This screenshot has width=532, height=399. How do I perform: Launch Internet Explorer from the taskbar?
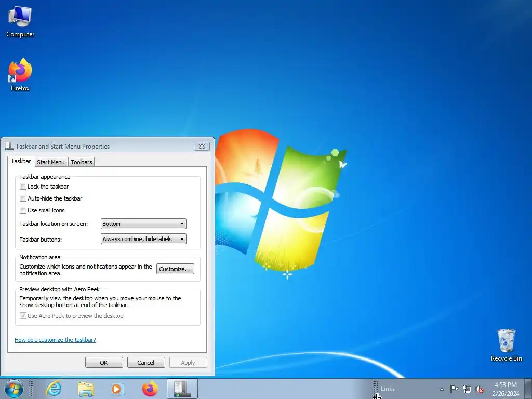(x=54, y=389)
